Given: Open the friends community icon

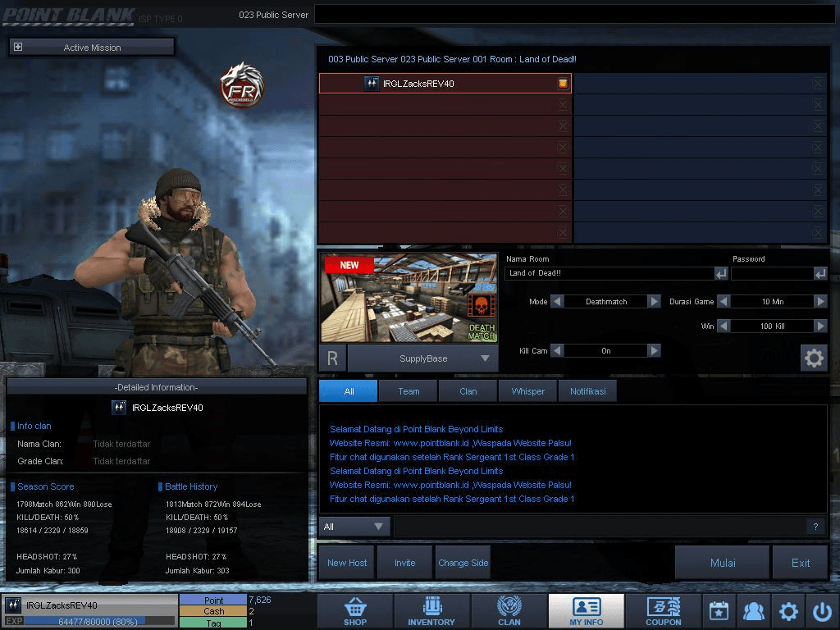Looking at the screenshot, I should click(753, 610).
